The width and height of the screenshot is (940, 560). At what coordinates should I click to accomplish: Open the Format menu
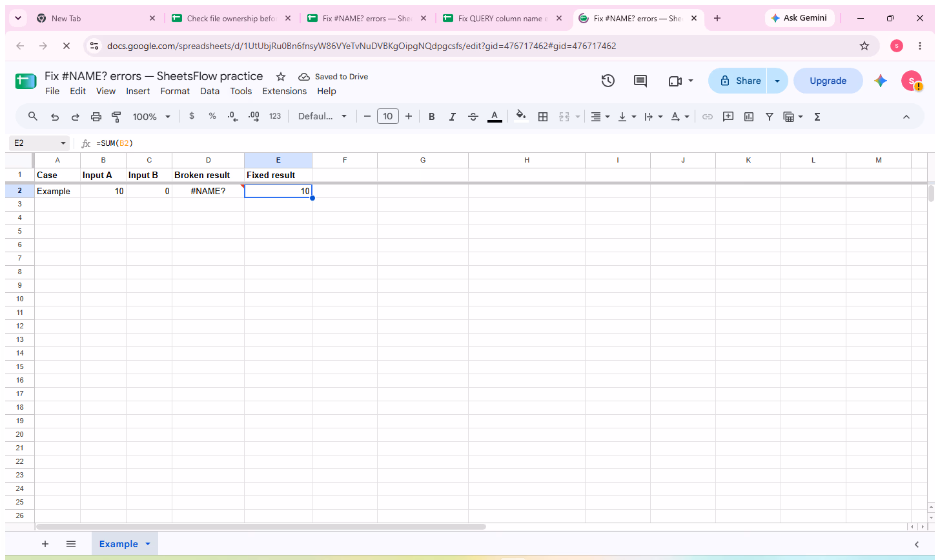click(x=175, y=91)
